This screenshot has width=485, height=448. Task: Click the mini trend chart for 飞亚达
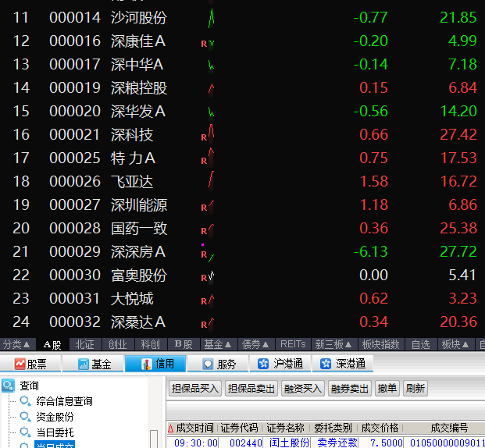point(211,181)
